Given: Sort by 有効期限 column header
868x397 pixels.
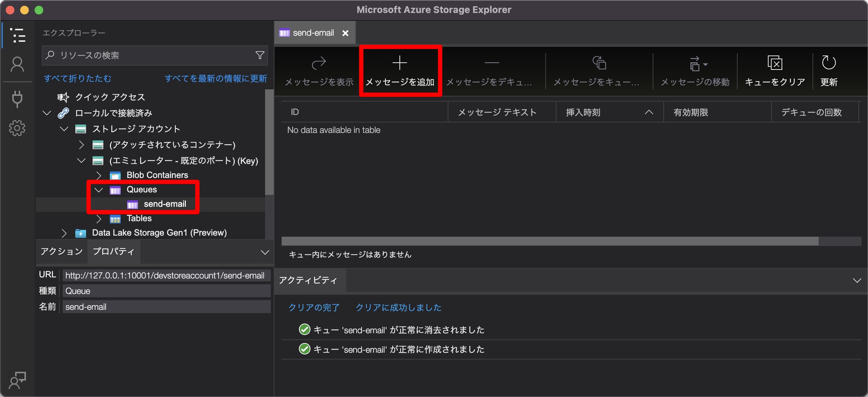Looking at the screenshot, I should pyautogui.click(x=717, y=112).
